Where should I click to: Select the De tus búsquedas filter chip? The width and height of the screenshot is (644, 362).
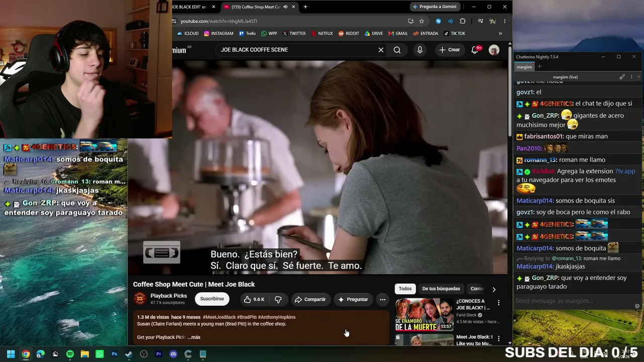pyautogui.click(x=441, y=289)
